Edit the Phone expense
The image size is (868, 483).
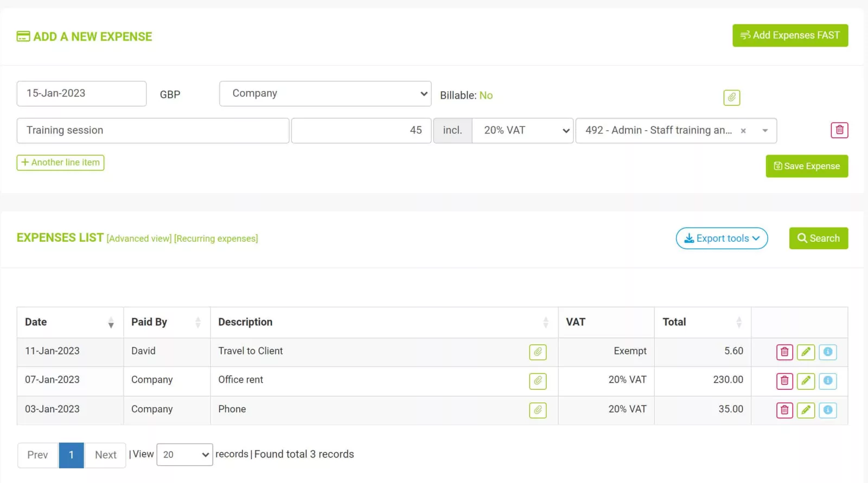(806, 410)
